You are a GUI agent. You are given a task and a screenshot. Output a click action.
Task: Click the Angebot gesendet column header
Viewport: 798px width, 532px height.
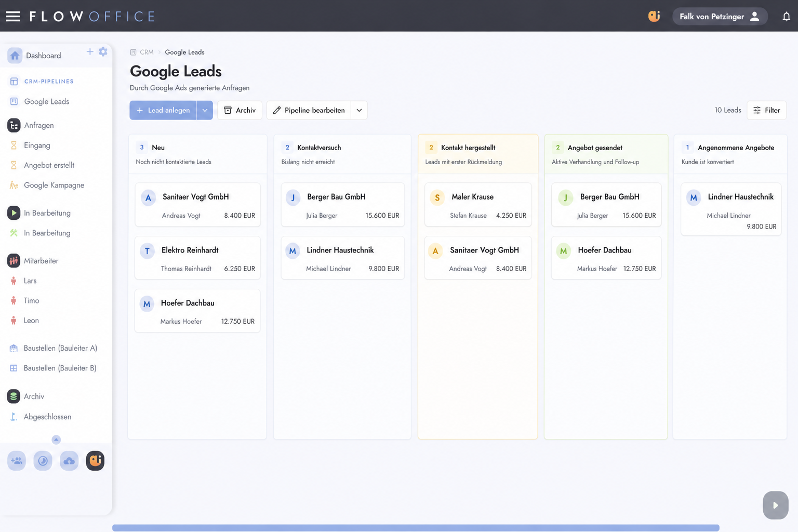(x=606, y=154)
